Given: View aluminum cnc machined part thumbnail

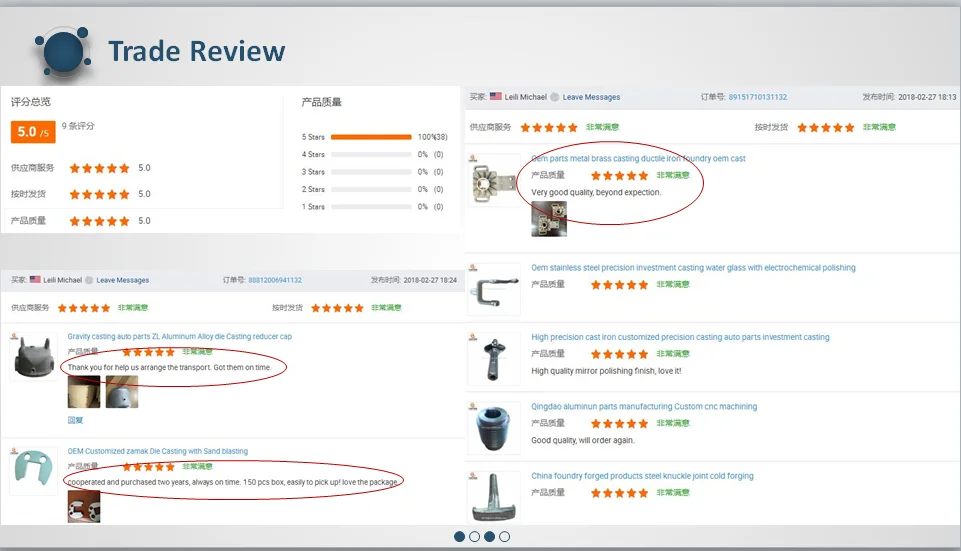Looking at the screenshot, I should tap(494, 428).
